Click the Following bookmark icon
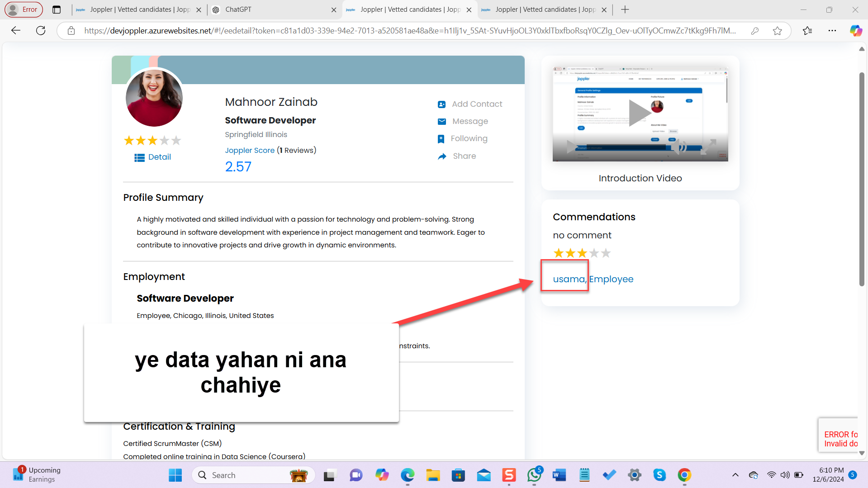This screenshot has width=868, height=488. point(441,139)
